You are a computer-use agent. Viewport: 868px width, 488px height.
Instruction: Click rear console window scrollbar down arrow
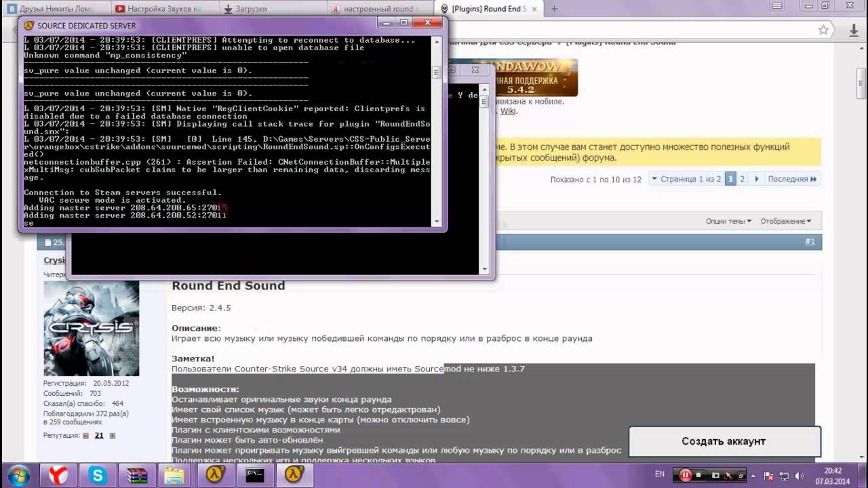click(484, 269)
